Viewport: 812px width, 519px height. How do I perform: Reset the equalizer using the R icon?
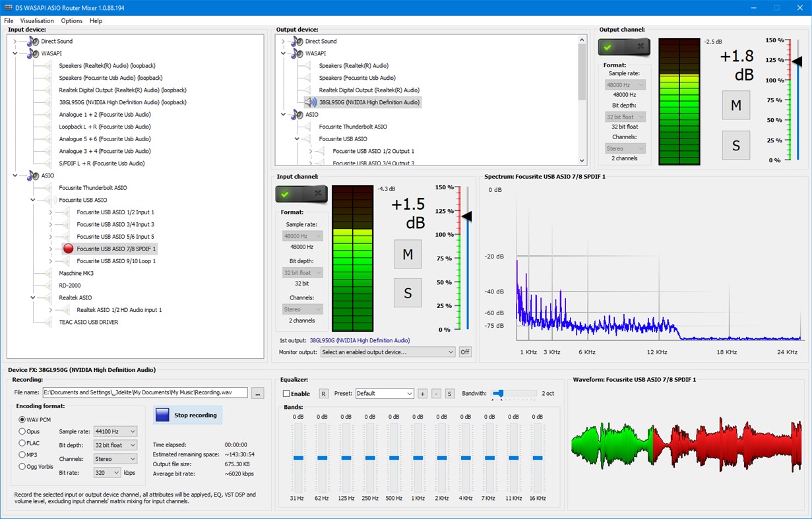[324, 393]
